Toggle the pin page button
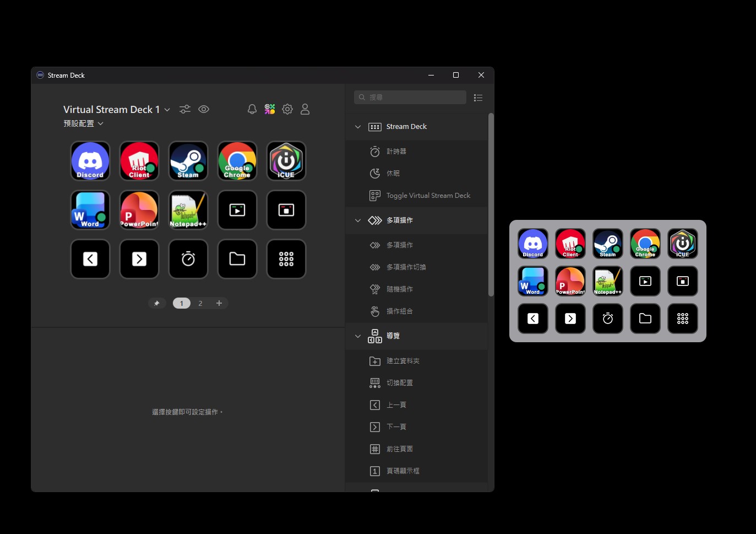The width and height of the screenshot is (756, 534). 157,303
